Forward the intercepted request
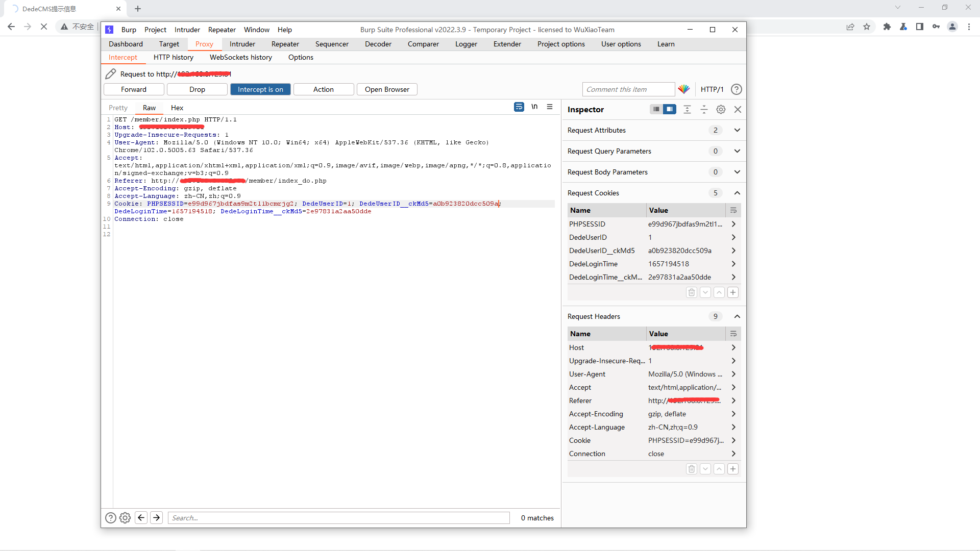 click(134, 89)
